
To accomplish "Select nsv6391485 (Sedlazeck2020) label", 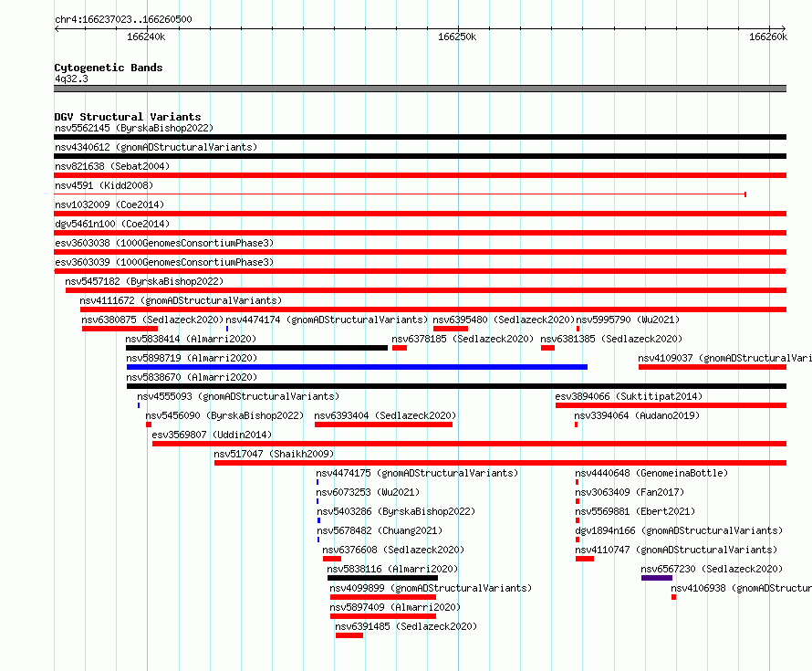I will point(407,626).
